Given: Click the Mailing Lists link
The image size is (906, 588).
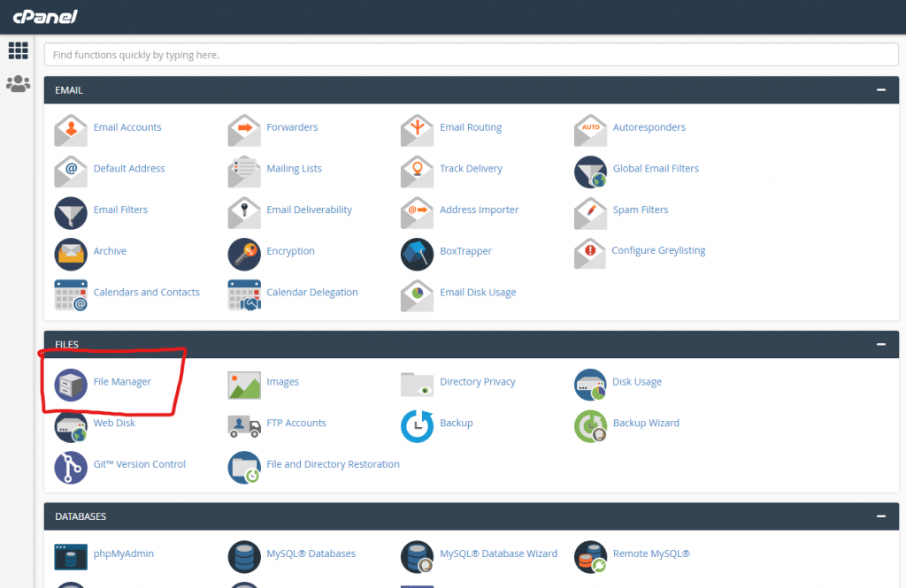Looking at the screenshot, I should point(294,169).
